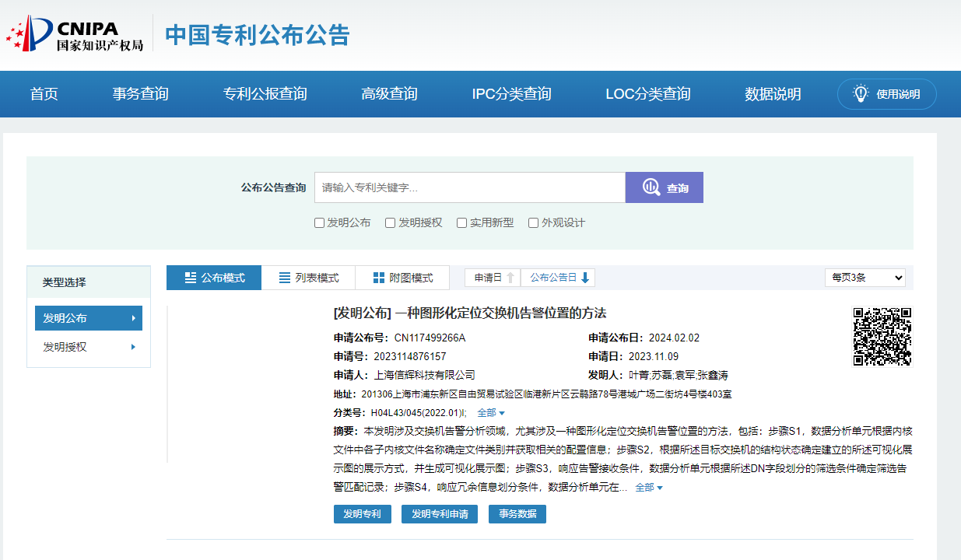Enable the 外观设计 checkbox
Viewport: 961px width, 560px height.
533,223
